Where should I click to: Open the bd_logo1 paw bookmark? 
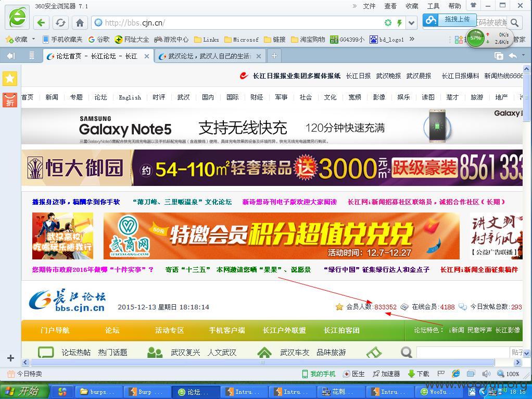click(x=387, y=40)
